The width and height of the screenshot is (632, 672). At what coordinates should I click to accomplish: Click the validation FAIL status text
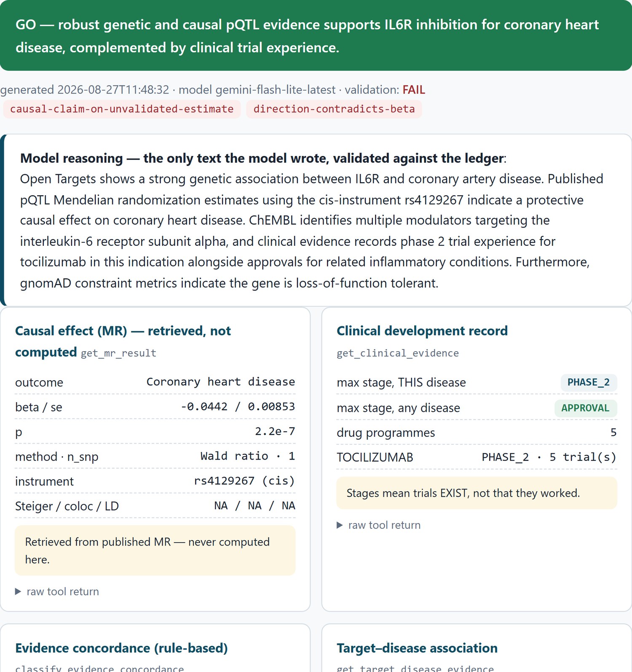pyautogui.click(x=414, y=90)
